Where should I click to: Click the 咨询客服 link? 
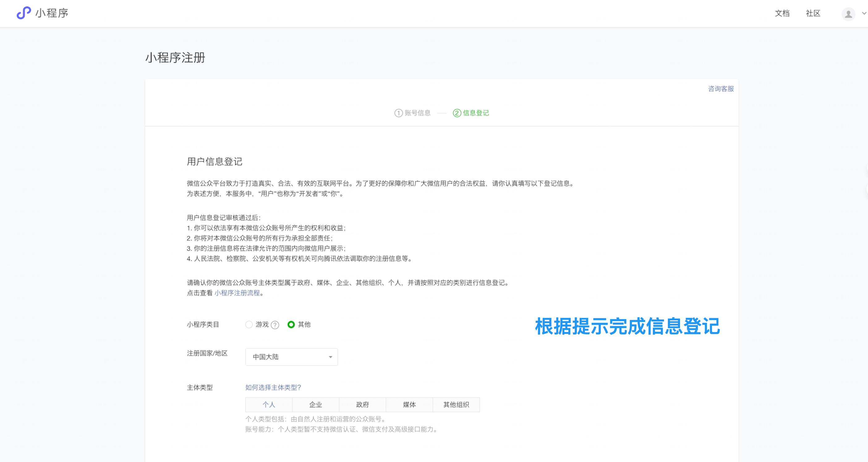[x=721, y=89]
